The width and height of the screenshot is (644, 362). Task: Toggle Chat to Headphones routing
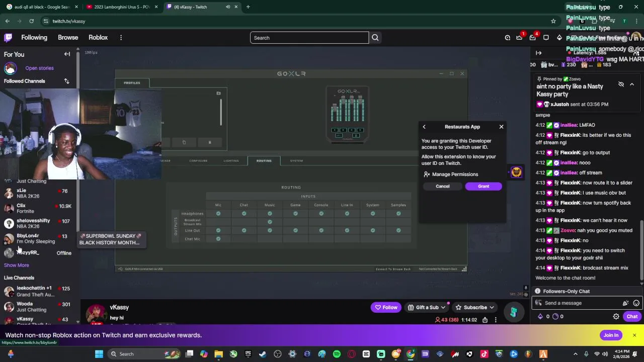pos(244,214)
